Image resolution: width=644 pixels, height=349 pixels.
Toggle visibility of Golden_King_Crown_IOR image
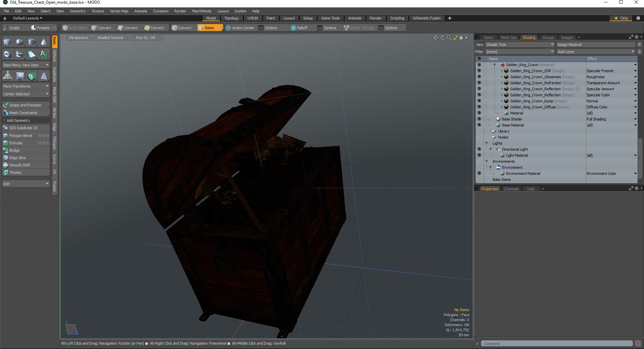pyautogui.click(x=479, y=71)
